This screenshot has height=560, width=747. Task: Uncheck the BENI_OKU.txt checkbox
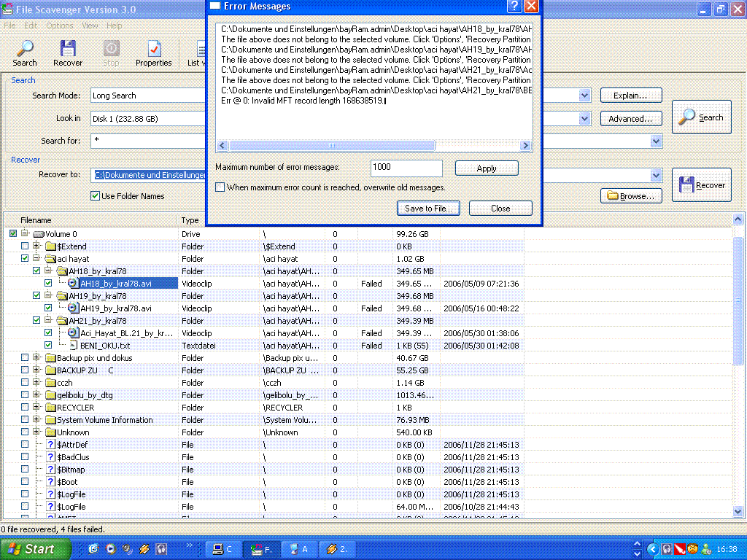[x=48, y=345]
